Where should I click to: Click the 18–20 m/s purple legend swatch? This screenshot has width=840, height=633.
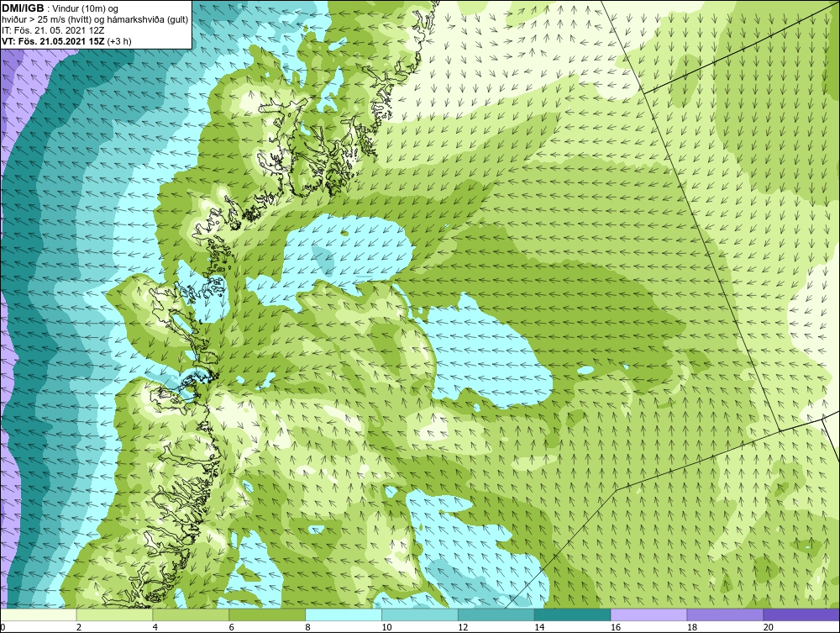pos(726,615)
